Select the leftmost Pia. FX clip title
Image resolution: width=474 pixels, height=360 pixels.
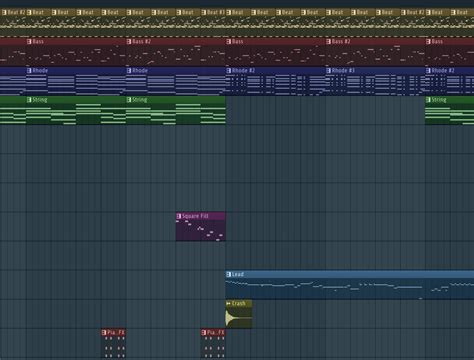(x=116, y=332)
